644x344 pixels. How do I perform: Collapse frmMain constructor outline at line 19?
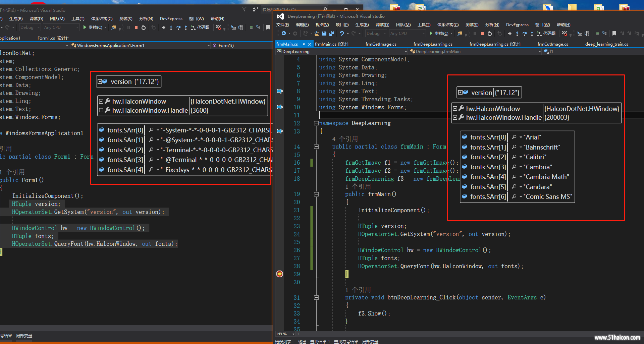[x=316, y=194]
